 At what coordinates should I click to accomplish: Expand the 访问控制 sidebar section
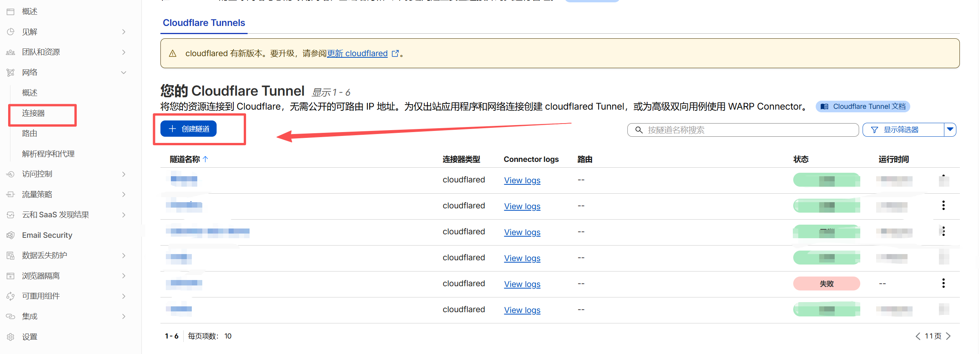point(124,174)
